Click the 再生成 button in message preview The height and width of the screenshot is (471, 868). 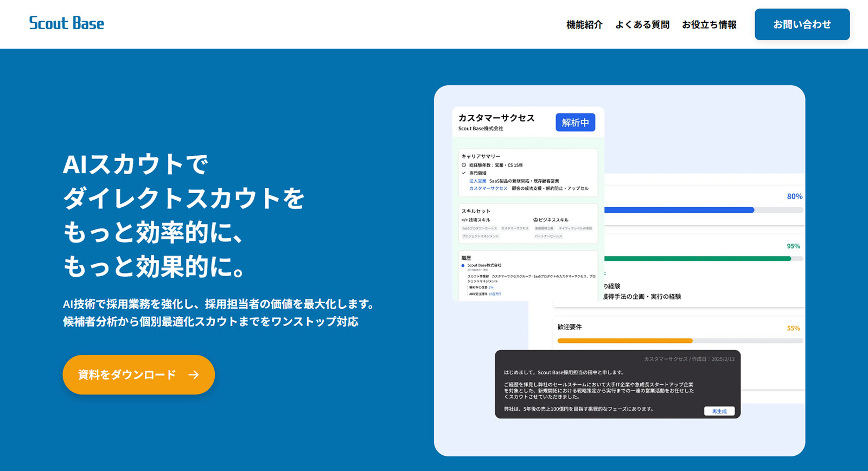[719, 411]
